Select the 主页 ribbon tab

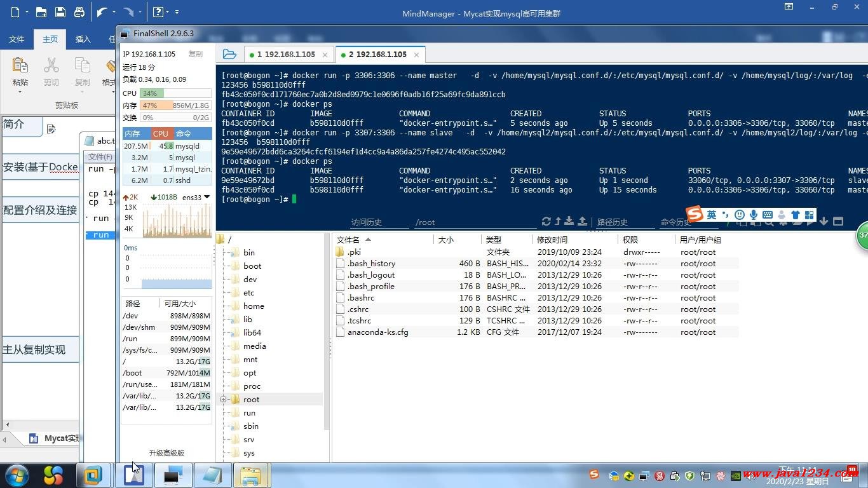point(50,39)
